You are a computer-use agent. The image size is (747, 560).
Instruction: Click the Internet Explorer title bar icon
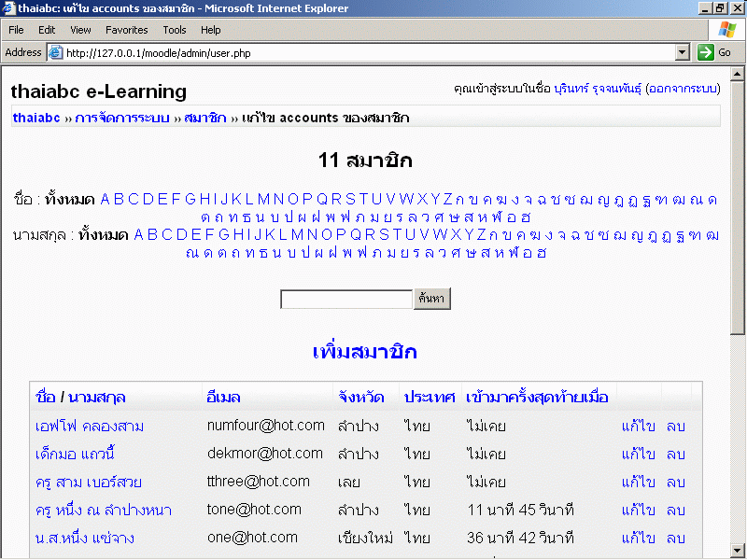point(9,8)
